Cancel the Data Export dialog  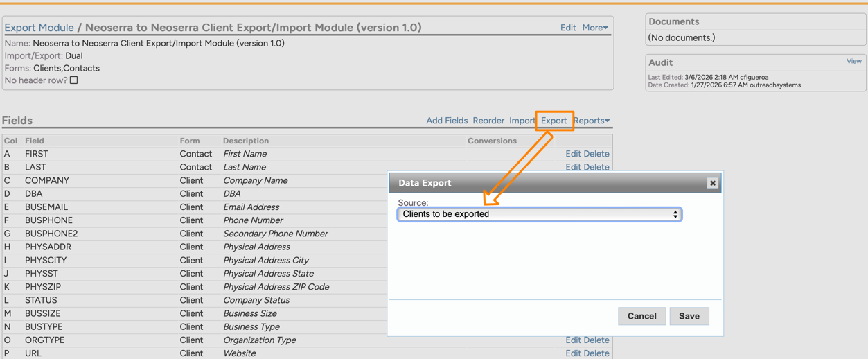coord(641,316)
